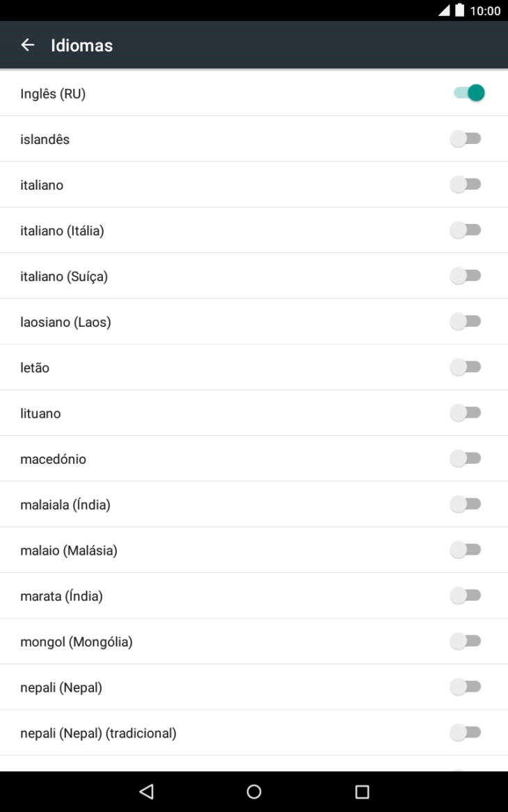Select the malaiala (Índia) list entry
This screenshot has width=508, height=812.
[x=65, y=505]
